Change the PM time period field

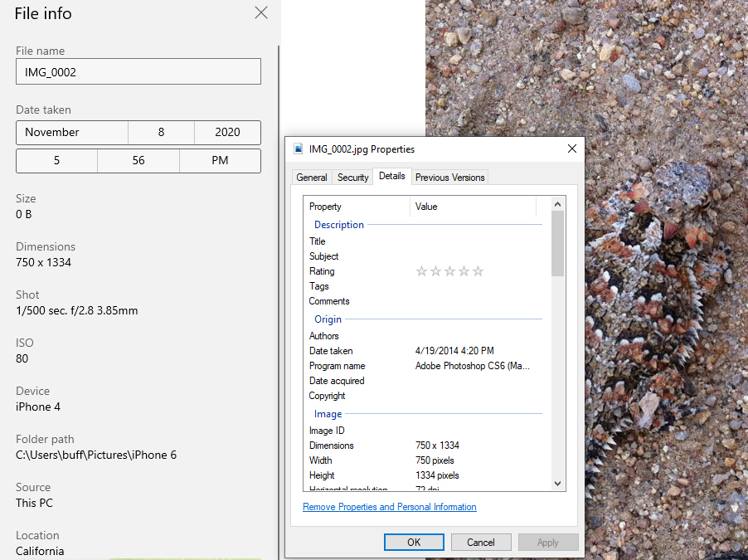click(220, 161)
